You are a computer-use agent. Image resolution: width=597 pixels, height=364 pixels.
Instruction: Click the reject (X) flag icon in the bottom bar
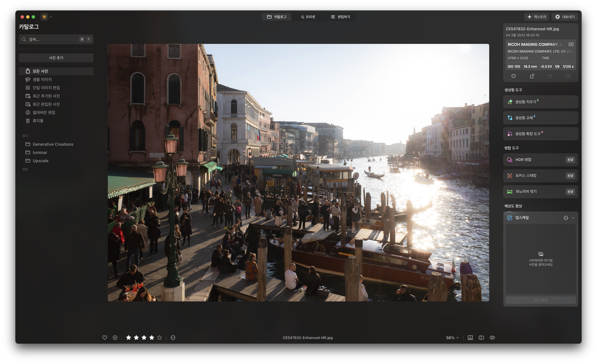pyautogui.click(x=115, y=338)
